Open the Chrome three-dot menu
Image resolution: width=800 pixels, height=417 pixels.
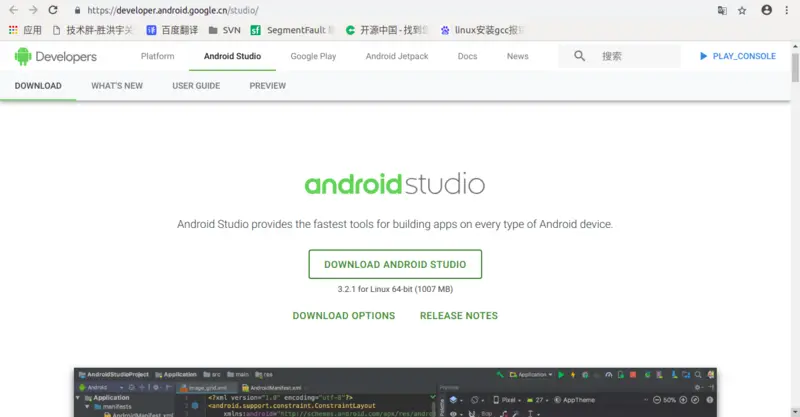[x=786, y=10]
